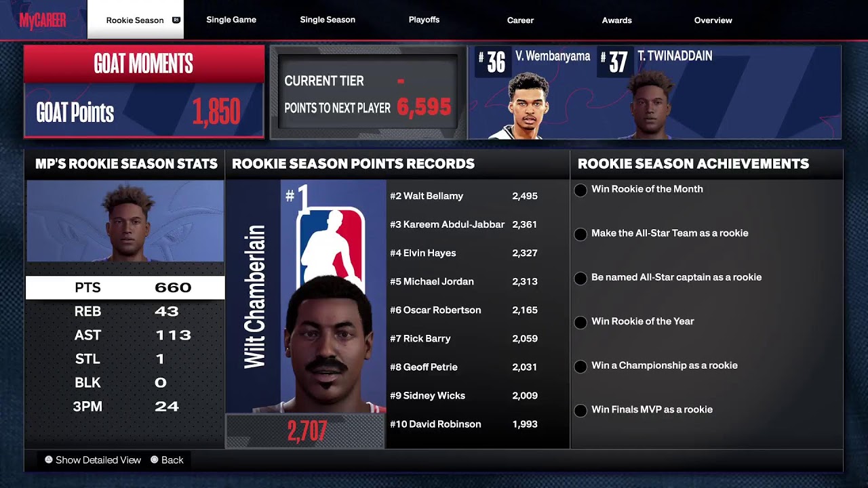Viewport: 868px width, 488px height.
Task: Click the V. Wembanyama player portrait
Action: pyautogui.click(x=527, y=105)
